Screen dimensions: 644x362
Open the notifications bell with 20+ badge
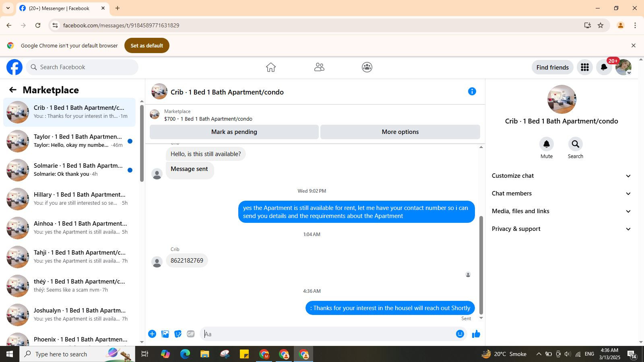[604, 67]
